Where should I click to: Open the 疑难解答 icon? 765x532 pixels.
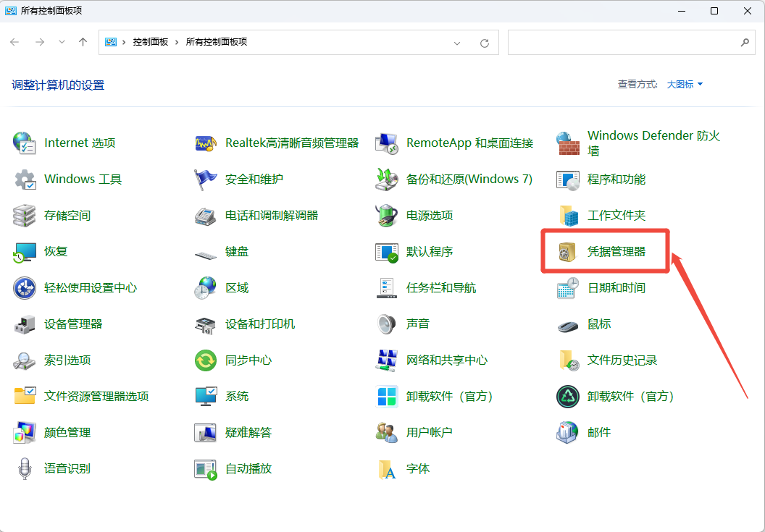(206, 433)
